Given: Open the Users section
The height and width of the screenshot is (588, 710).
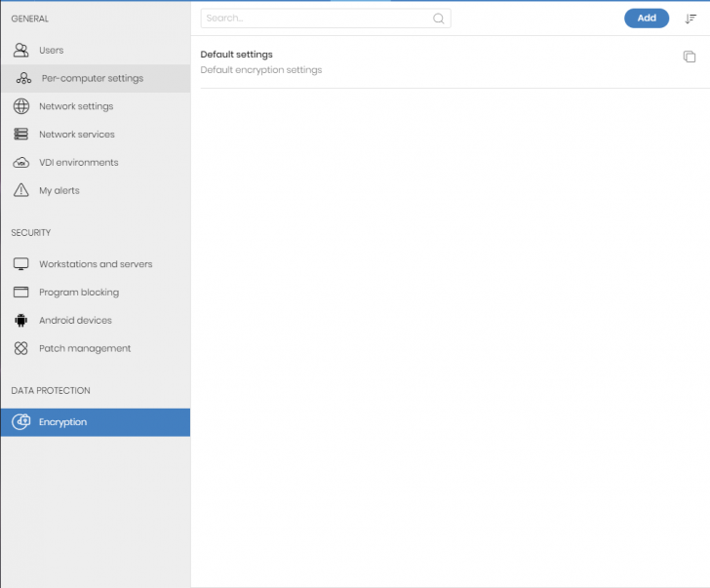Looking at the screenshot, I should [x=96, y=51].
